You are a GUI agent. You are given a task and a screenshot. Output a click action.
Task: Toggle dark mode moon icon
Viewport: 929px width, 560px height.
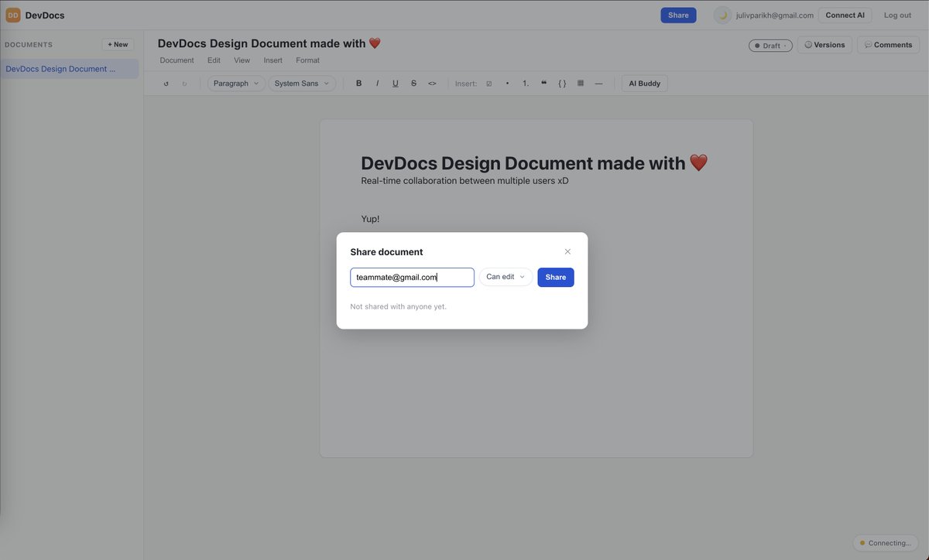[722, 15]
